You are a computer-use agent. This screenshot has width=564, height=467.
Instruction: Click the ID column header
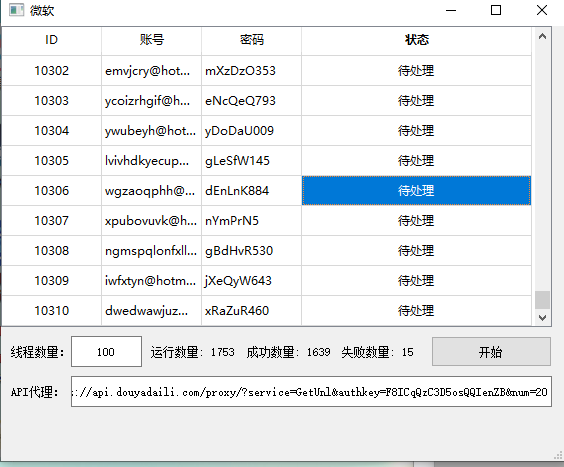click(x=51, y=40)
